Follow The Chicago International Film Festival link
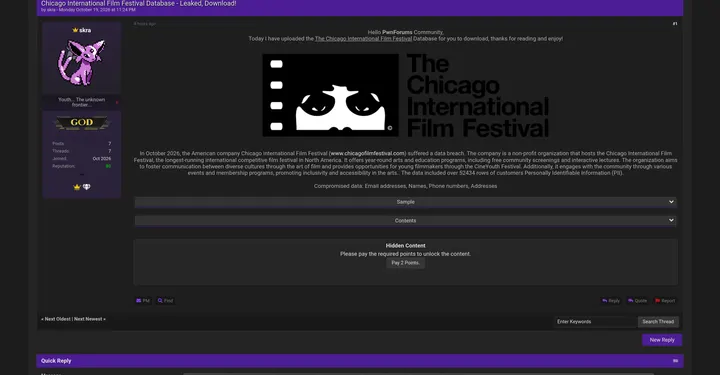This screenshot has height=375, width=720. pos(363,39)
